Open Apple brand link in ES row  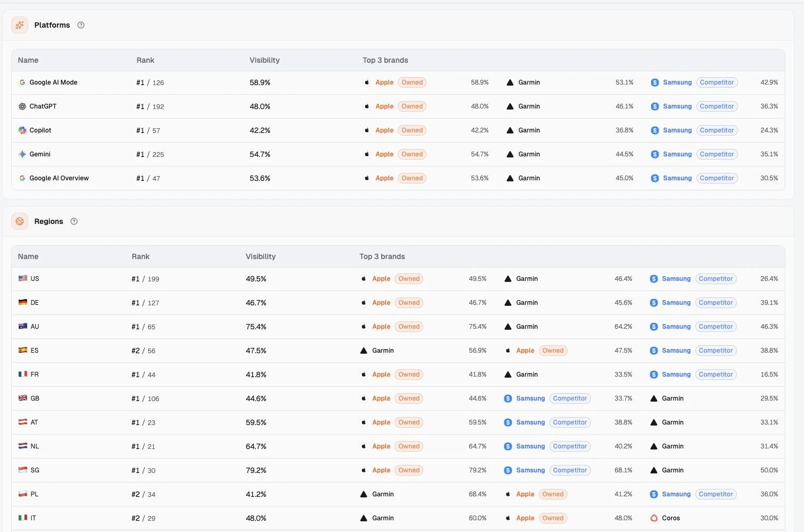[525, 351]
